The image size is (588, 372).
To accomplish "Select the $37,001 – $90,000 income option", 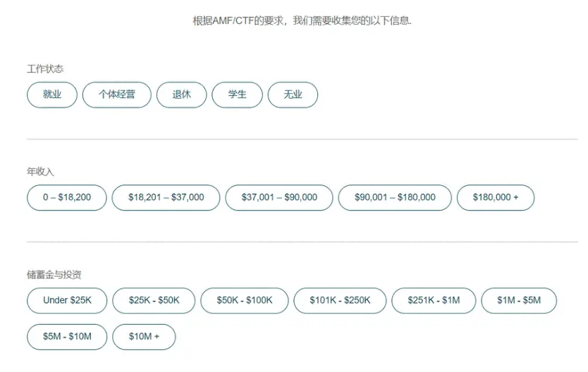I will (279, 197).
